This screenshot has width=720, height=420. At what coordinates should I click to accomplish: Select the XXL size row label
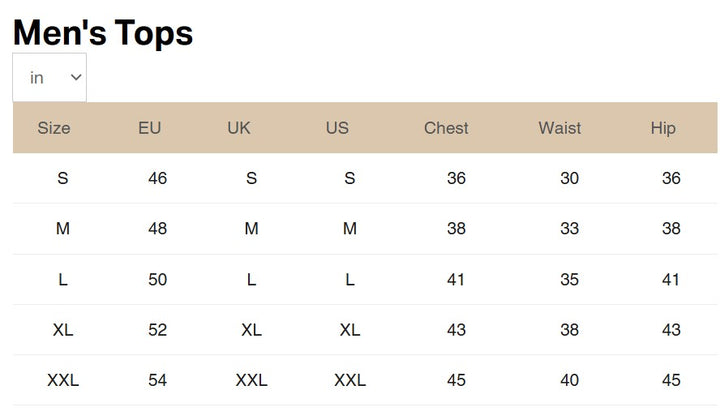[x=63, y=380]
